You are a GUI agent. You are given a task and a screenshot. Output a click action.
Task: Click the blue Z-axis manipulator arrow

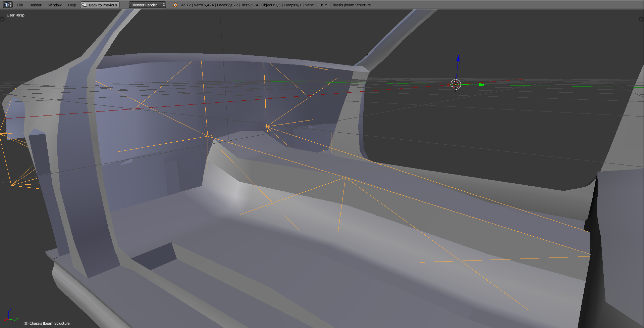[458, 59]
